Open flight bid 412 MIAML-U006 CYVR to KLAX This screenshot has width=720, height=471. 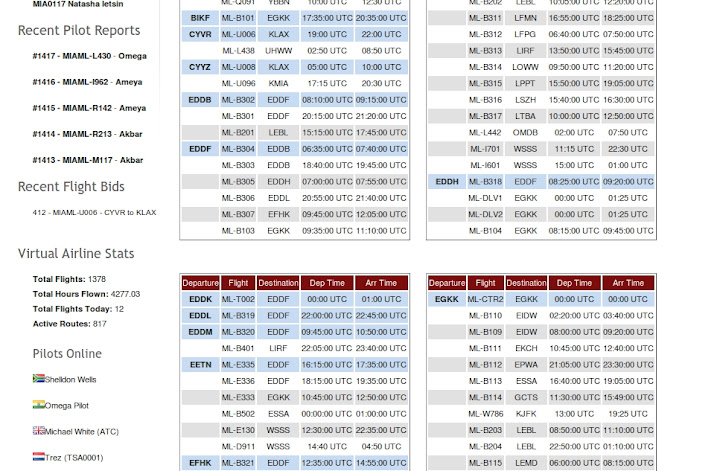click(94, 213)
